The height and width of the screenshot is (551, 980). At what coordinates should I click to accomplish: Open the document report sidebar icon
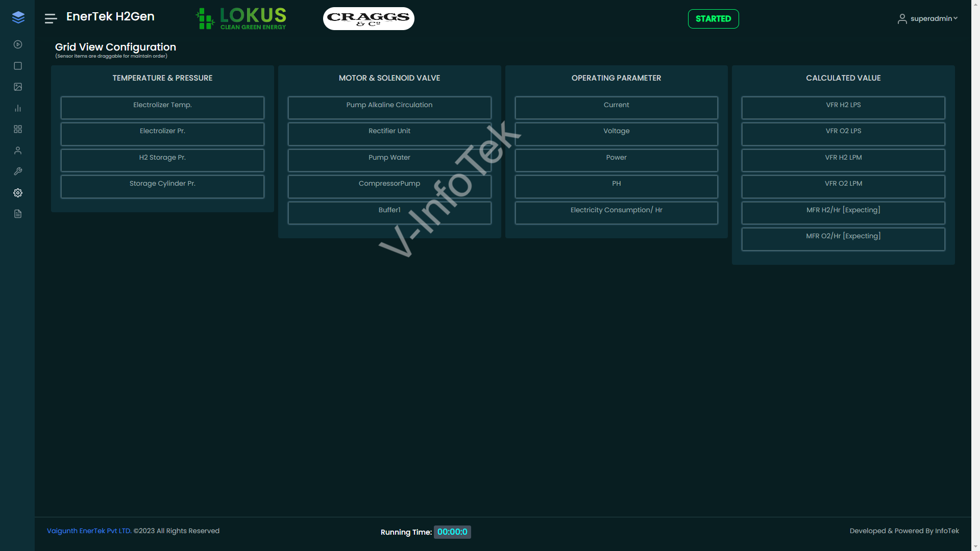(x=18, y=214)
